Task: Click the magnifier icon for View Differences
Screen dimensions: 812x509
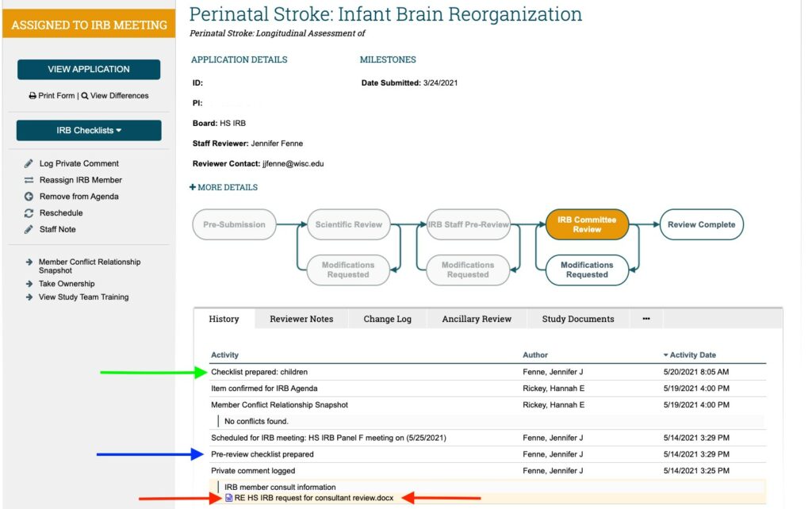Action: (x=84, y=96)
